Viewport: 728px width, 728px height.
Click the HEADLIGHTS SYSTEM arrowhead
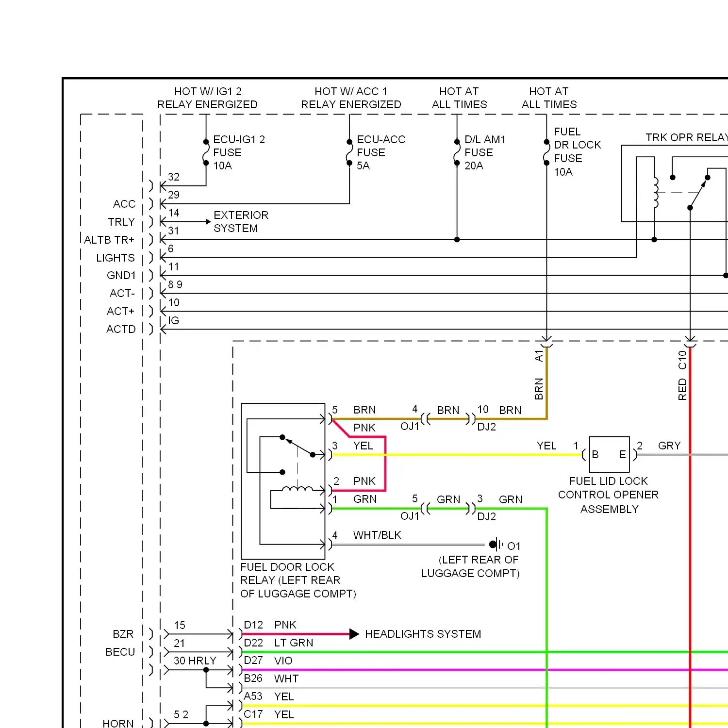354,634
